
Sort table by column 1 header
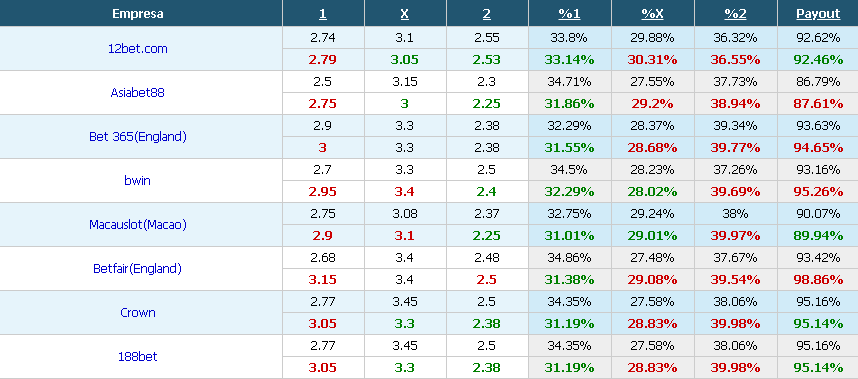[x=323, y=14]
